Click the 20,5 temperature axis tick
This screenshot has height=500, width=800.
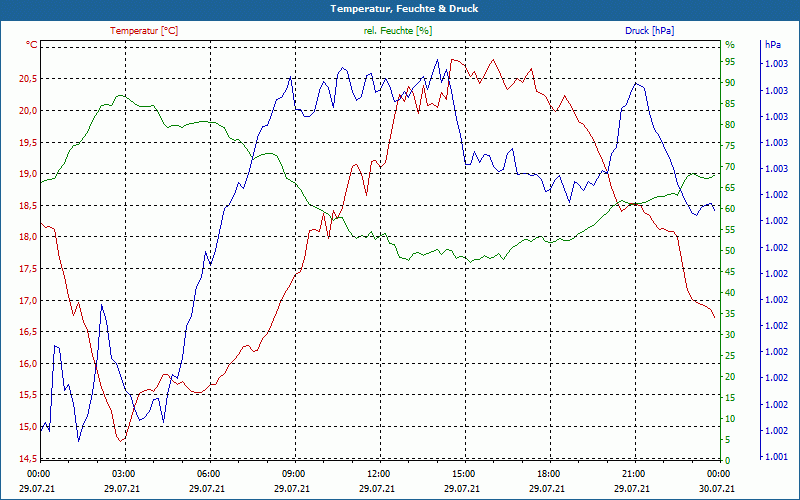pos(29,79)
